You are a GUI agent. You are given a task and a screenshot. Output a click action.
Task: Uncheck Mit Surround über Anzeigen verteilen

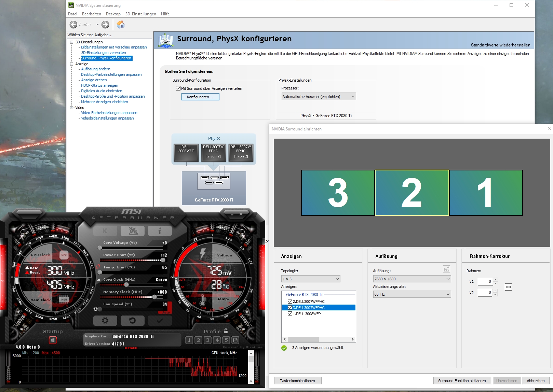[x=178, y=88]
